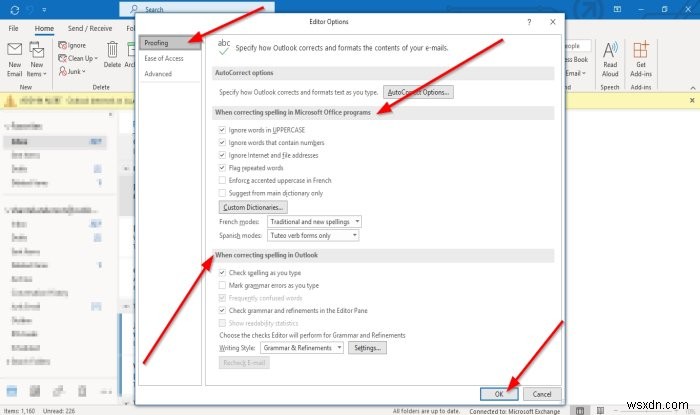Uncheck Flag repeated words
Image resolution: width=700 pixels, height=415 pixels.
[x=222, y=168]
